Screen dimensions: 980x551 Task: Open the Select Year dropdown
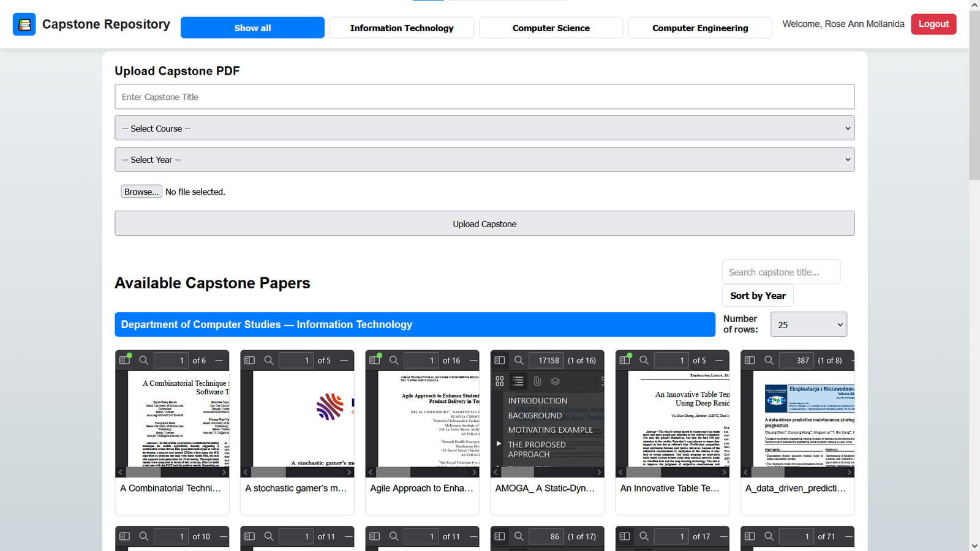[484, 160]
